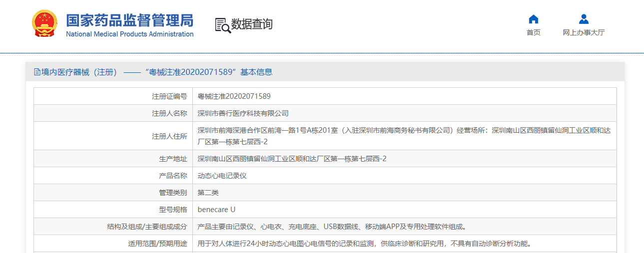Viewport: 644px width, 253px height.
Task: Open the 数据查询 section label
Action: (252, 24)
